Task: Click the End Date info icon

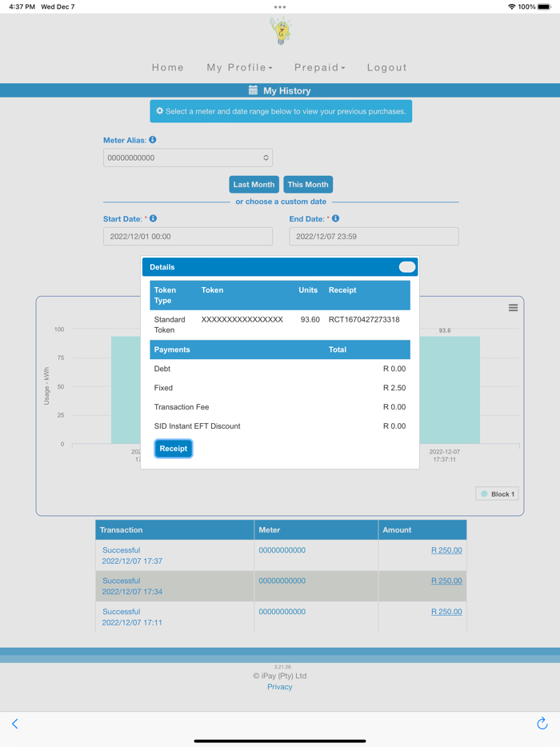Action: click(x=335, y=218)
